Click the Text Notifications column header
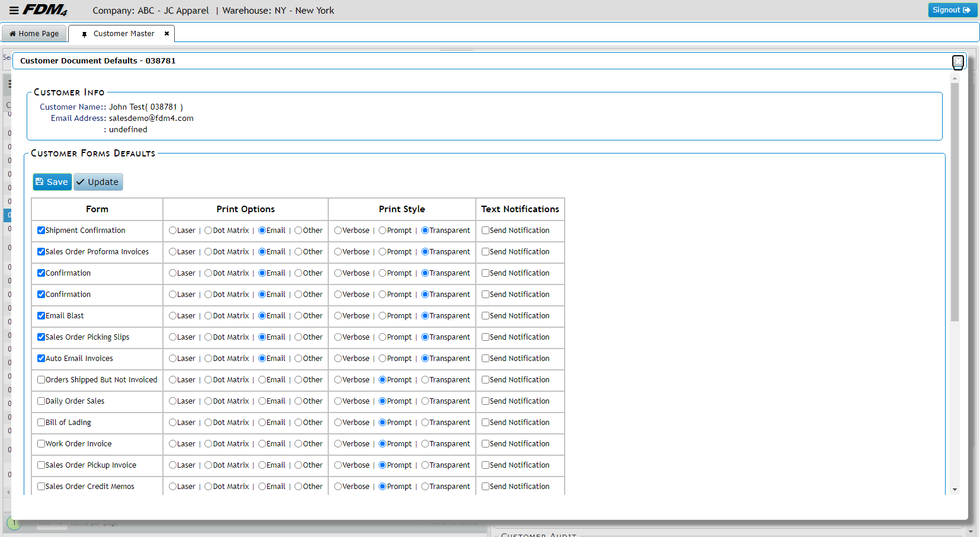Image resolution: width=980 pixels, height=537 pixels. (520, 209)
